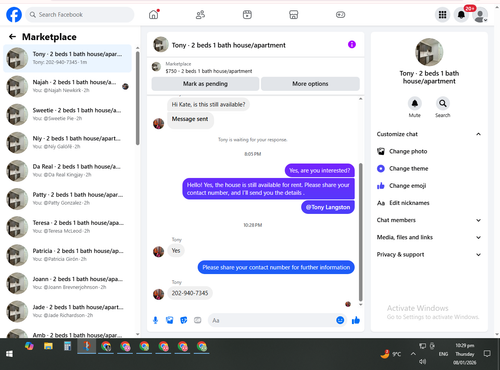The height and width of the screenshot is (370, 500).
Task: Choose a GIF icon
Action: click(198, 320)
